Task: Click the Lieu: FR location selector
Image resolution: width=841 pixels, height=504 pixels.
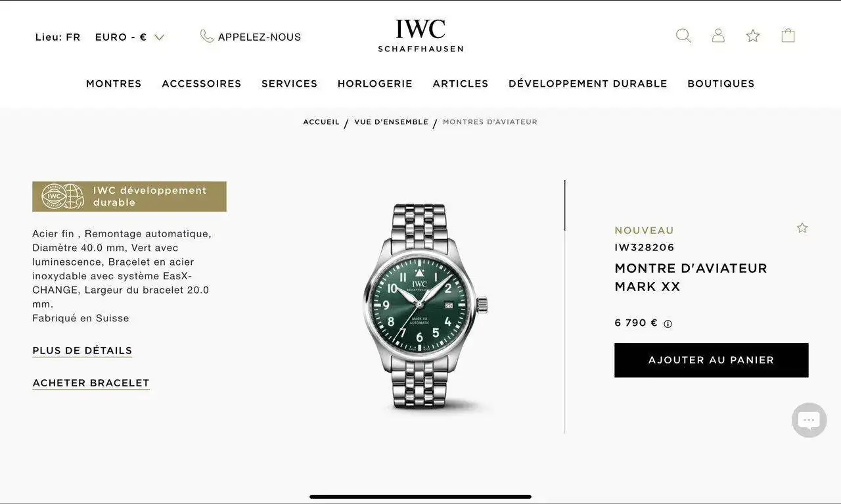Action: tap(58, 37)
